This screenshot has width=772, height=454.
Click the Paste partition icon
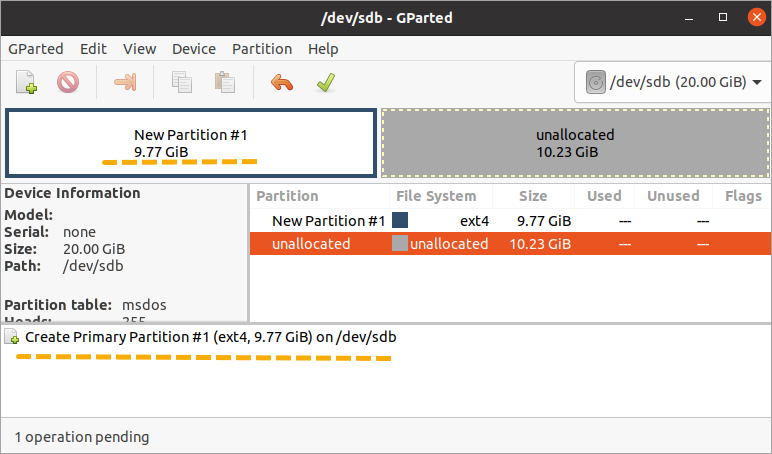pos(225,82)
